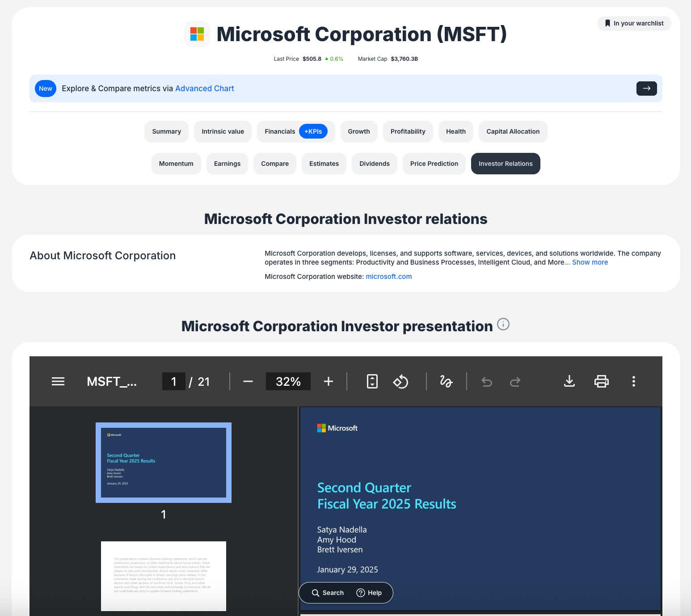The image size is (691, 616).
Task: Click January 29, 2025 on the slide
Action: [x=347, y=570]
